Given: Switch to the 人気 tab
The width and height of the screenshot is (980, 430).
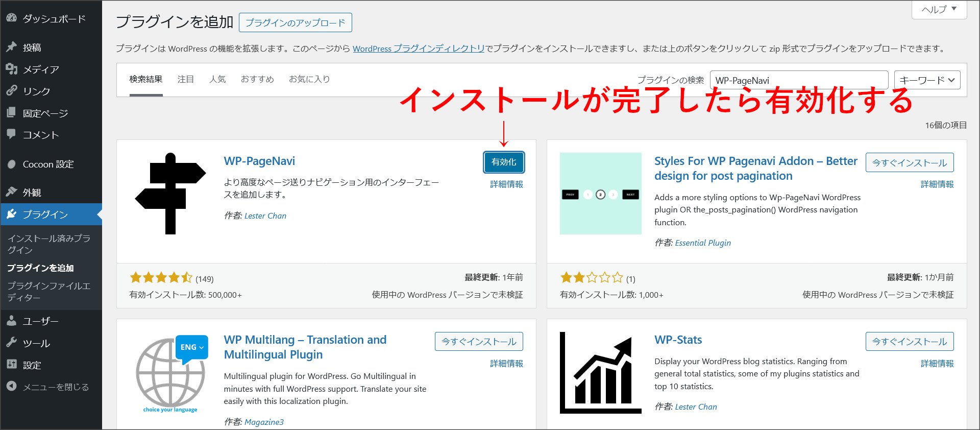Looking at the screenshot, I should click(217, 79).
